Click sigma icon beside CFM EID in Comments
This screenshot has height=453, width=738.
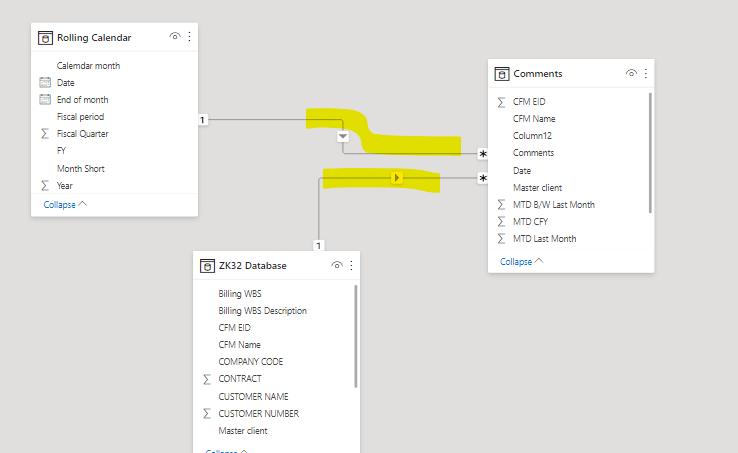tap(501, 102)
